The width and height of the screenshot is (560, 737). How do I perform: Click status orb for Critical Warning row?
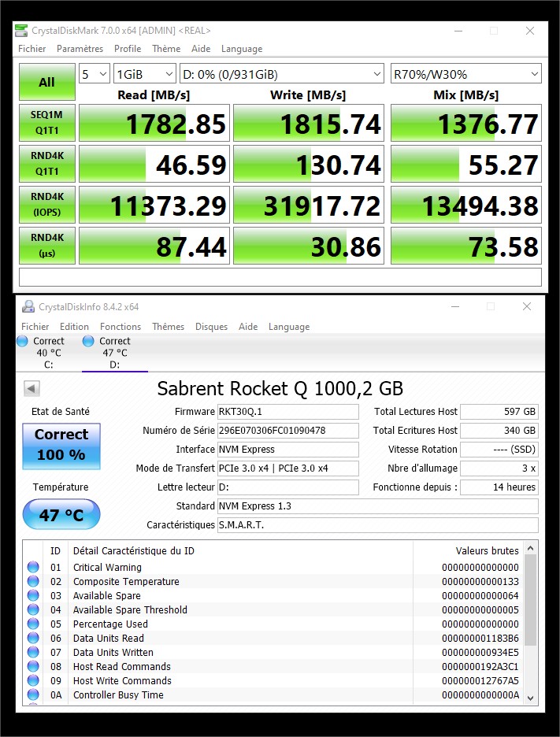33,567
